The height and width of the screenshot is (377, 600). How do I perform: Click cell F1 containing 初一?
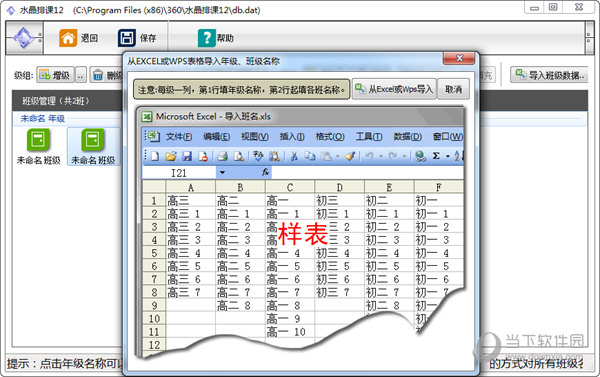(439, 201)
